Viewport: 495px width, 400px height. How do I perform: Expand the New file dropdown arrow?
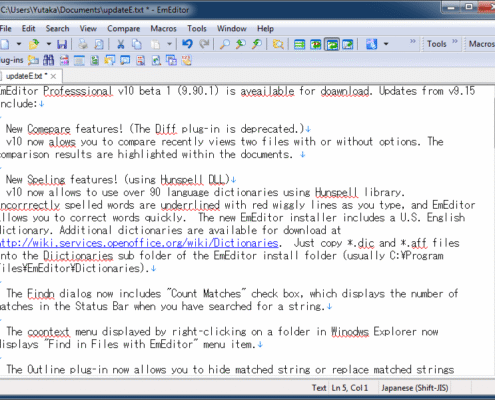19,44
